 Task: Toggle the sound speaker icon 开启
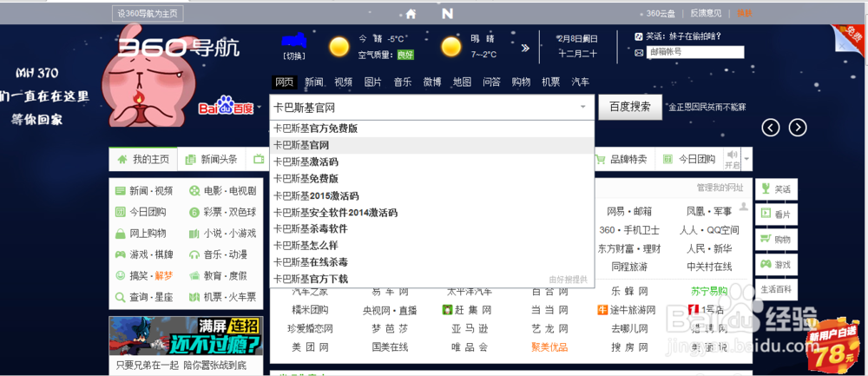tap(733, 159)
